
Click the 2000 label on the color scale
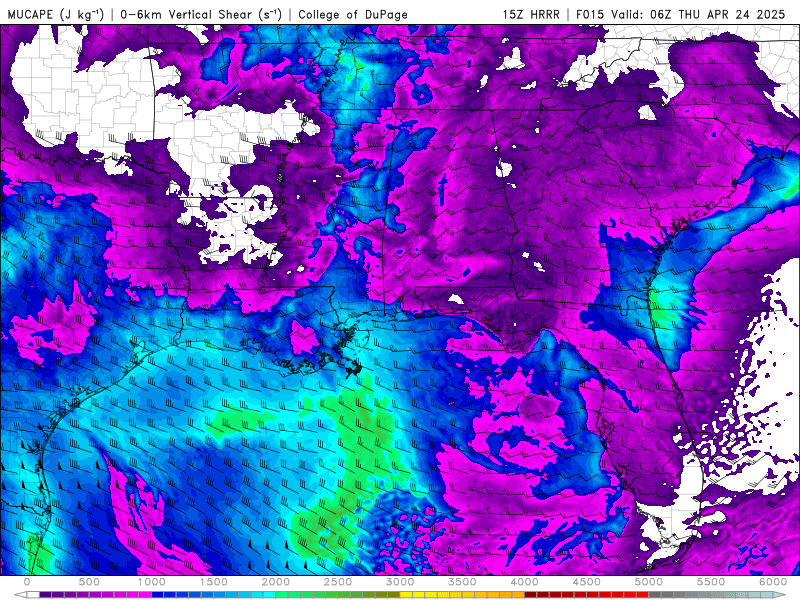(276, 582)
